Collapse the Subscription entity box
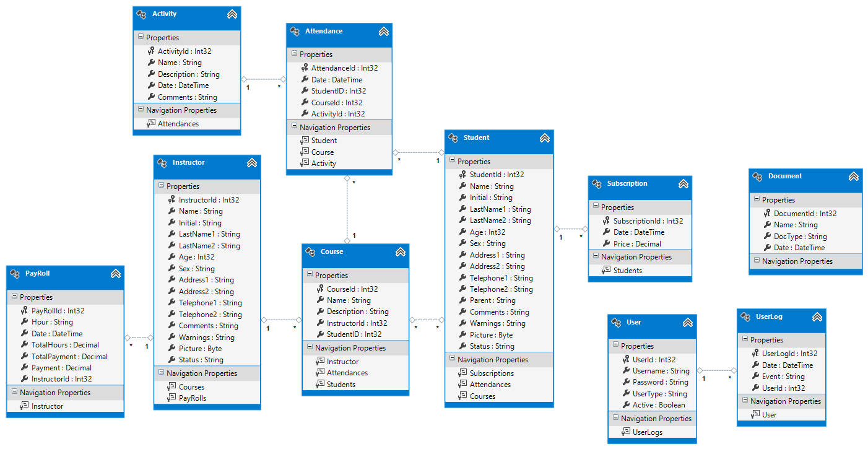Image resolution: width=868 pixels, height=449 pixels. click(683, 184)
